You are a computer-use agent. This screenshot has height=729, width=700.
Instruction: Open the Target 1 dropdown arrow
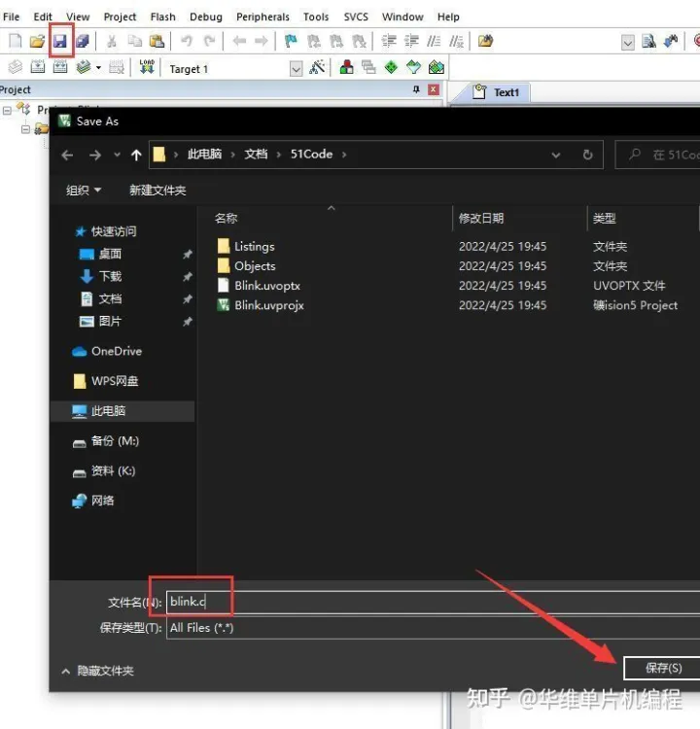(296, 69)
